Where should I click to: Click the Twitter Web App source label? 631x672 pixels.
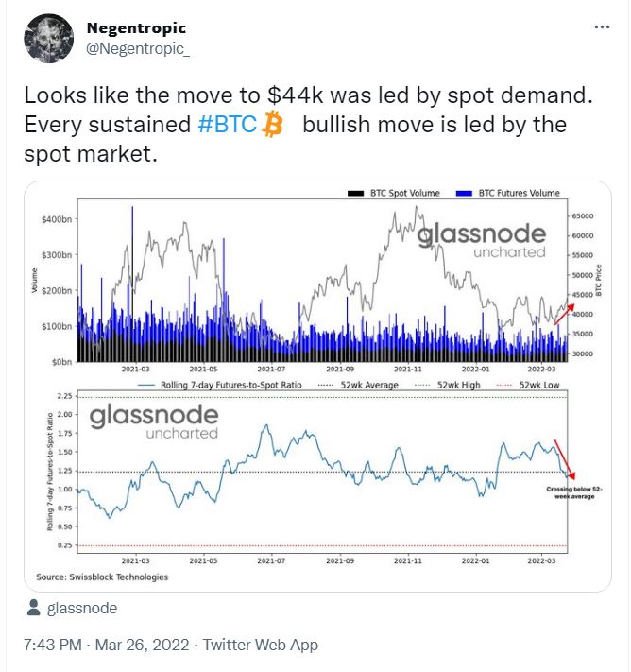pyautogui.click(x=260, y=645)
